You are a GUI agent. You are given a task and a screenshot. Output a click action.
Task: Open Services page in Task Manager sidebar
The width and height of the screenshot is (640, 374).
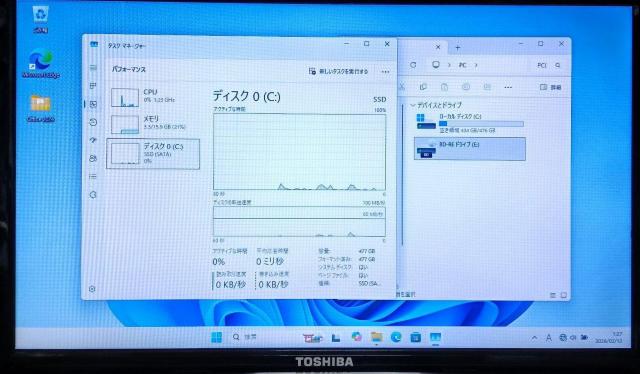tap(93, 195)
